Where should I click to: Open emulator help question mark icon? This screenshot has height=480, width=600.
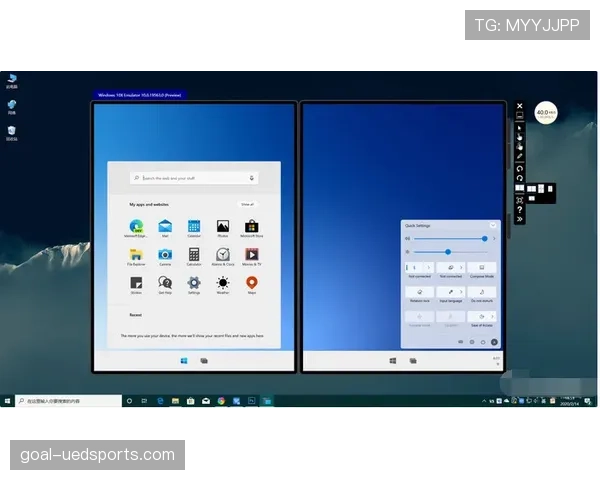point(519,210)
